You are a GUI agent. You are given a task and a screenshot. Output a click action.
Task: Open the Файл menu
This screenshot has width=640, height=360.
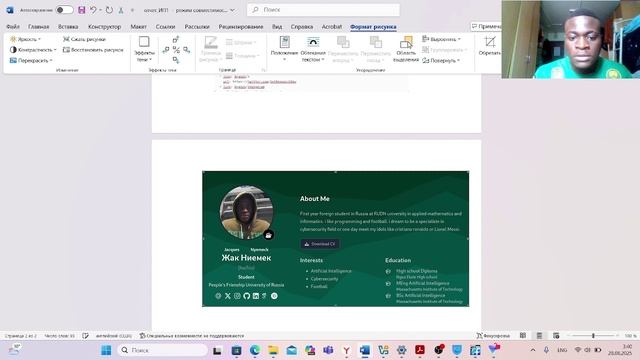(x=13, y=27)
